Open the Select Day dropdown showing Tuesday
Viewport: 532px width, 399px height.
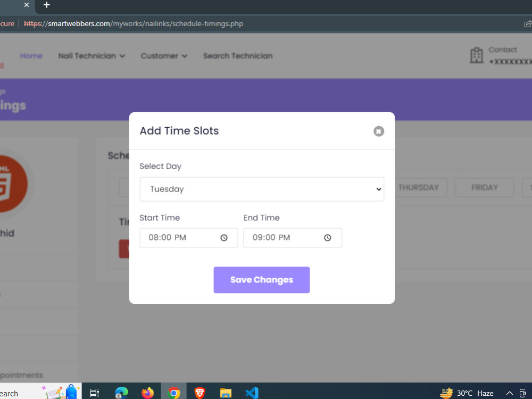tap(262, 189)
